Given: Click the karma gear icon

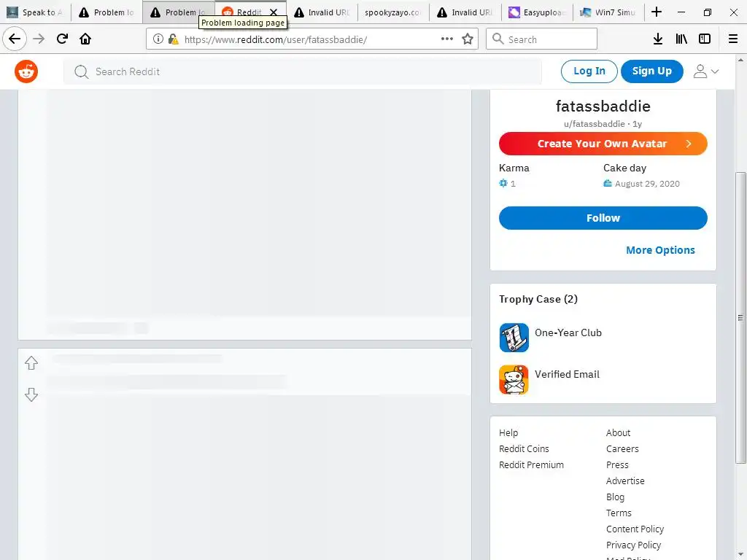Looking at the screenshot, I should coord(503,183).
